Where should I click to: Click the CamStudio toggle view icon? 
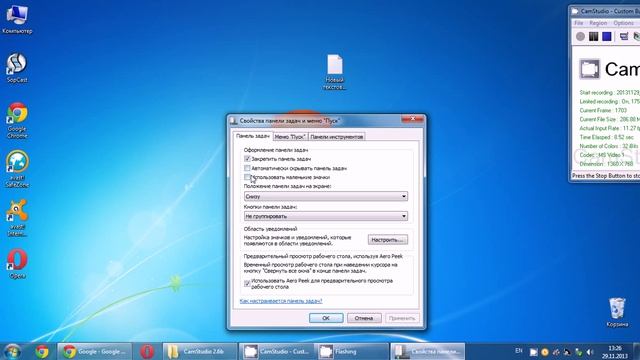[x=624, y=37]
